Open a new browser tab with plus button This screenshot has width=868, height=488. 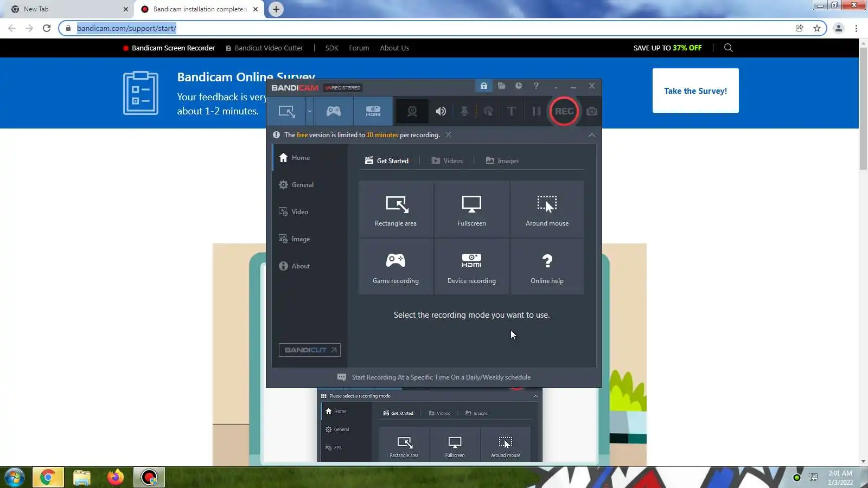pyautogui.click(x=276, y=9)
